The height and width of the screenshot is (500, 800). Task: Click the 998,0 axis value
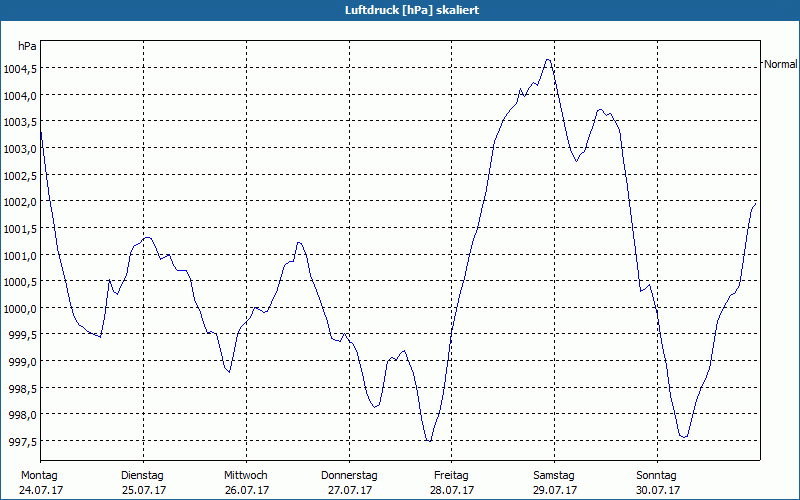22,415
